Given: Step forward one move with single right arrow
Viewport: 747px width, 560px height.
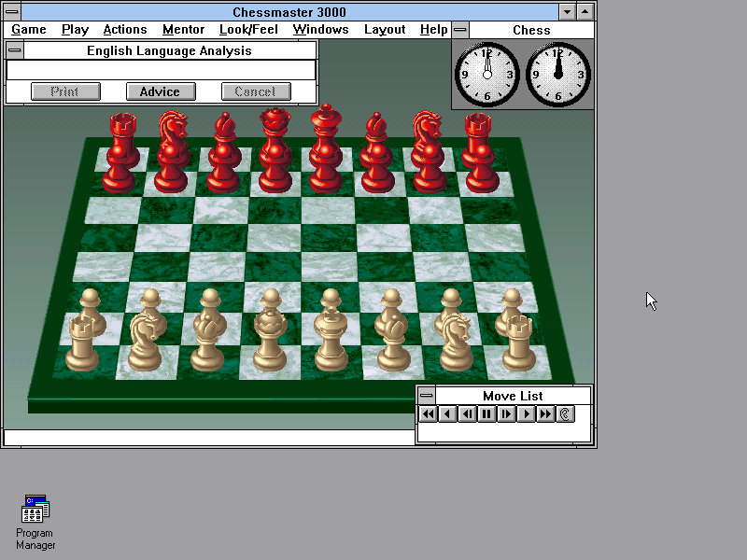Looking at the screenshot, I should tap(526, 413).
